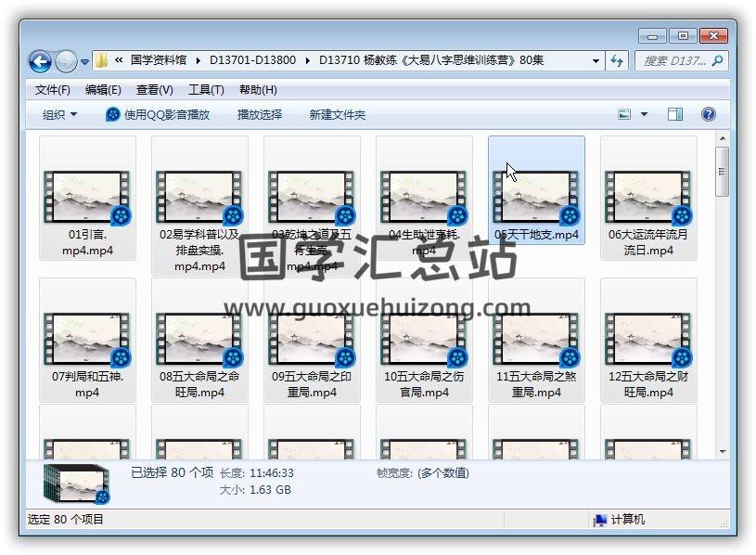Image resolution: width=756 pixels, height=555 pixels.
Task: Click scrollbar up arrow
Action: pyautogui.click(x=723, y=139)
